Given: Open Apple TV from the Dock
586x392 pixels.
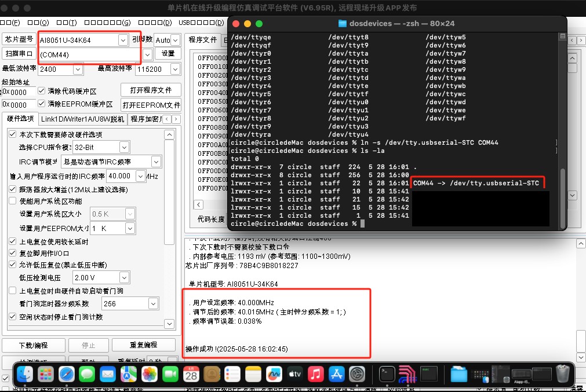Looking at the screenshot, I should point(295,373).
